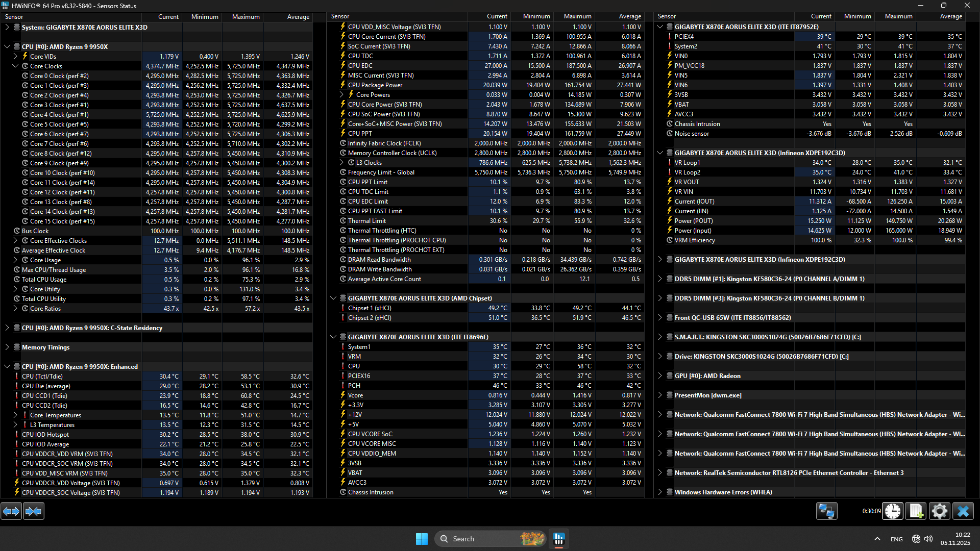Select the CPU Package Power row
The height and width of the screenshot is (551, 980).
(x=375, y=85)
